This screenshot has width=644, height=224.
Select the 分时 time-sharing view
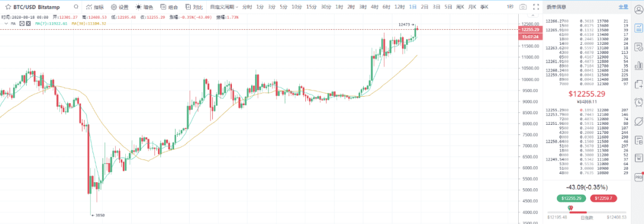(247, 7)
